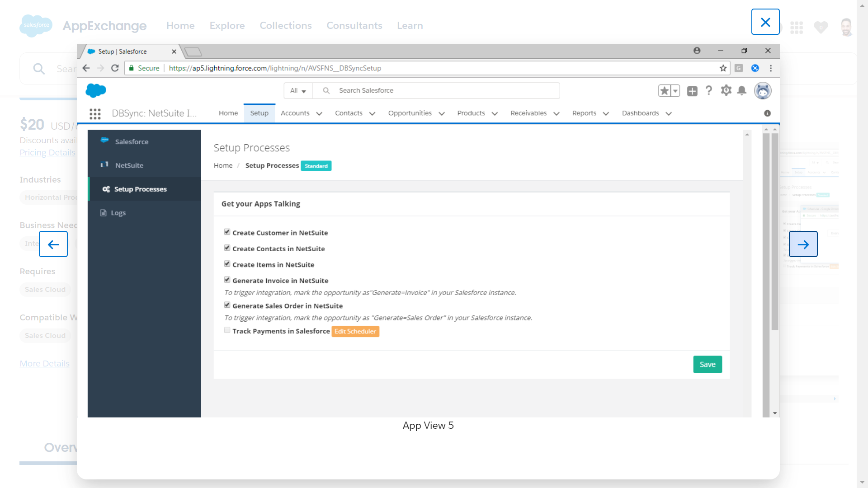Open the notifications bell icon
This screenshot has width=868, height=488.
tap(742, 91)
